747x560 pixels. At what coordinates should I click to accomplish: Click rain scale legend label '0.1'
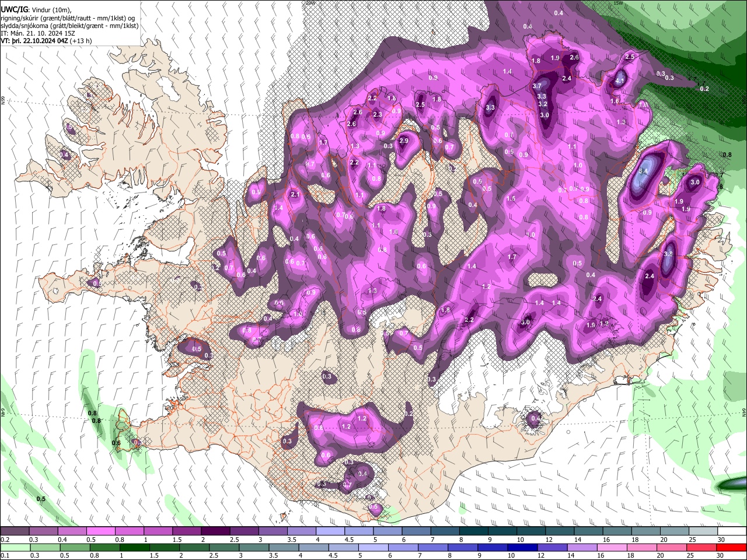point(5,556)
